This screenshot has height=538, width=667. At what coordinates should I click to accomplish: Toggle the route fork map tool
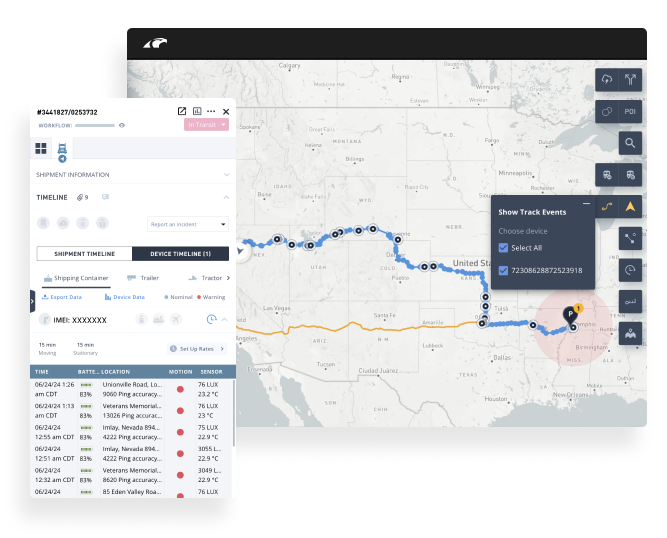point(630,80)
